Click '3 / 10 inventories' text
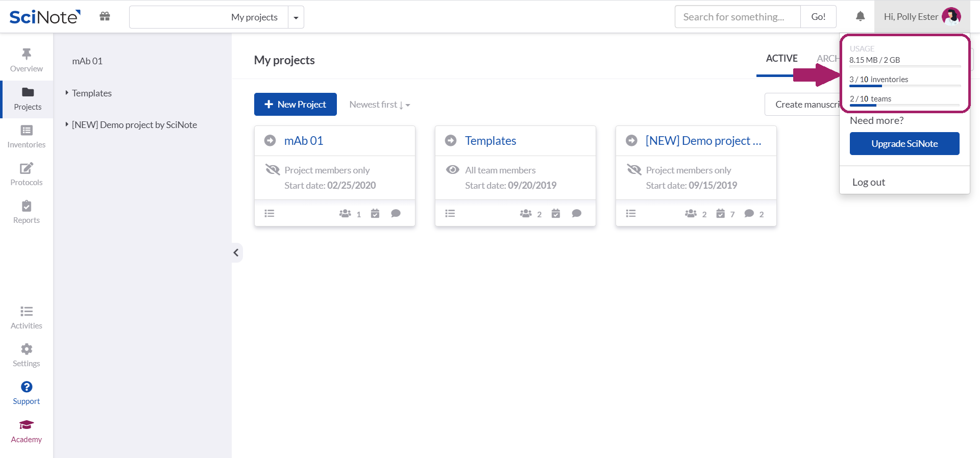The height and width of the screenshot is (458, 980). (x=878, y=79)
